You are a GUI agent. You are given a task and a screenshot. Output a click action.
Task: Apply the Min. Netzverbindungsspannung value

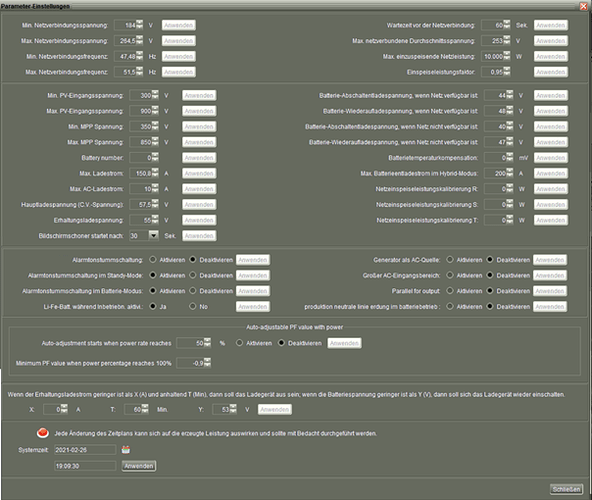179,25
